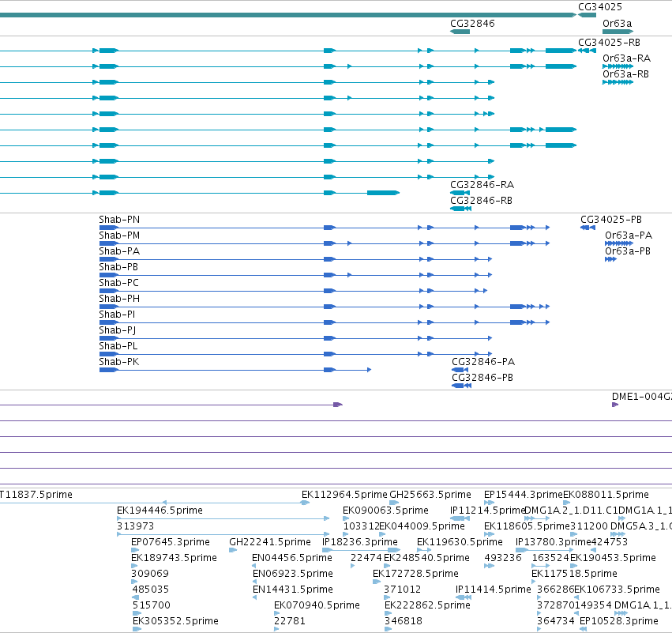Click the Shab-PL protein label

pos(118,346)
